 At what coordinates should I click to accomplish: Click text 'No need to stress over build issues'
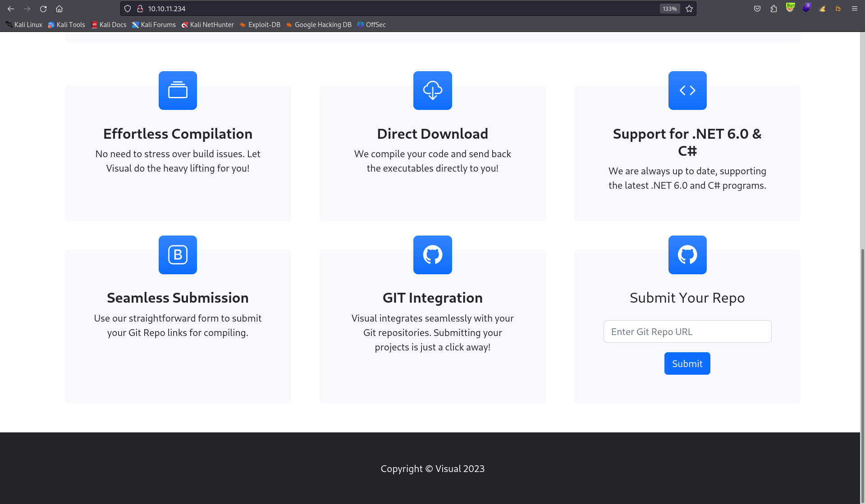[170, 154]
